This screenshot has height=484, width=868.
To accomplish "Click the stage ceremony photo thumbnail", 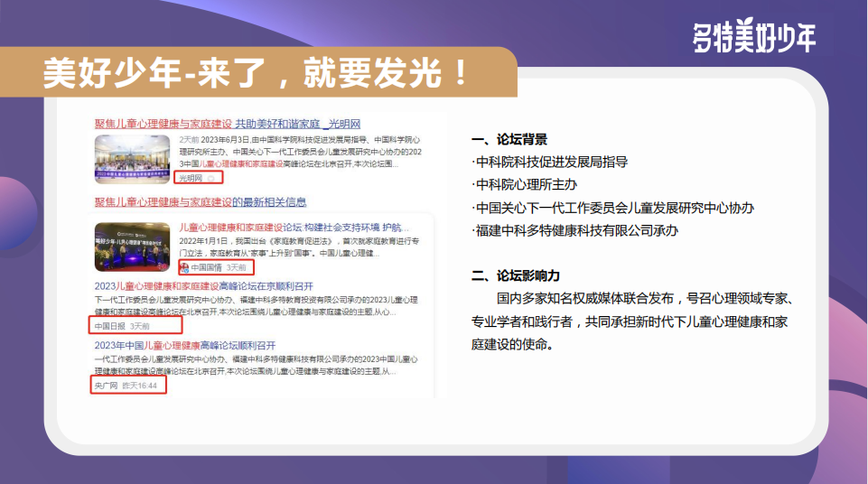I will [x=132, y=247].
